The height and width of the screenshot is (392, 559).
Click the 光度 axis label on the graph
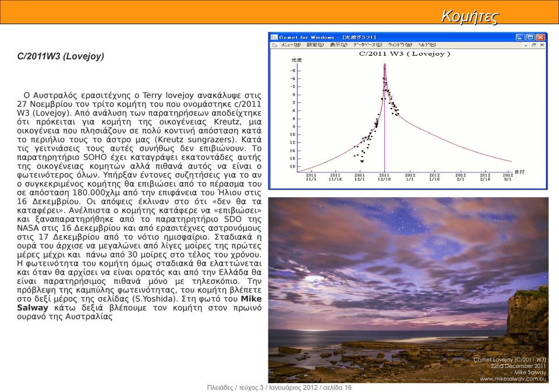[296, 60]
